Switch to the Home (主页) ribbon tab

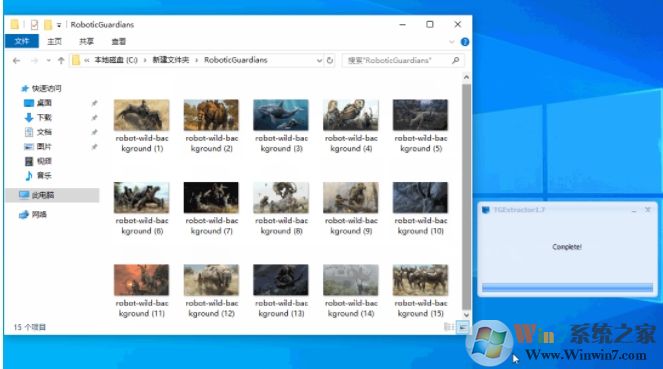click(54, 41)
